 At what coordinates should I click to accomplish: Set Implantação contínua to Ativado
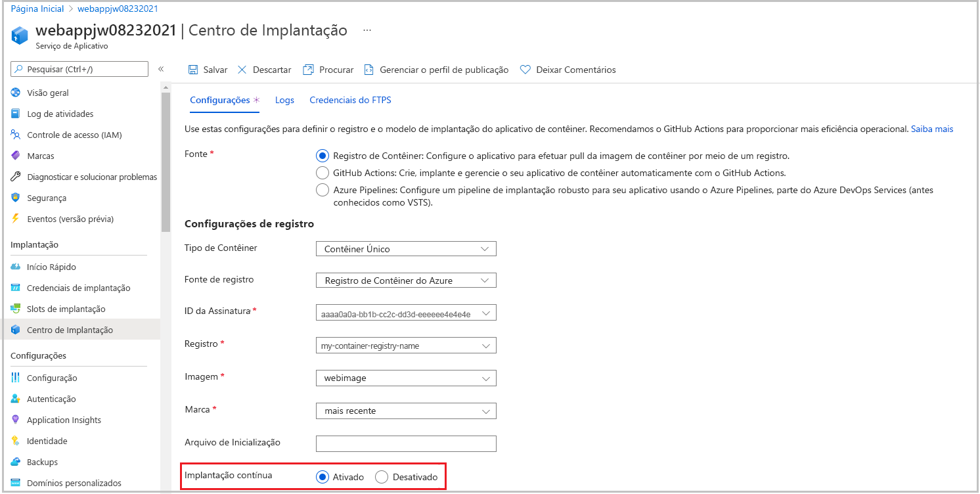pos(322,477)
